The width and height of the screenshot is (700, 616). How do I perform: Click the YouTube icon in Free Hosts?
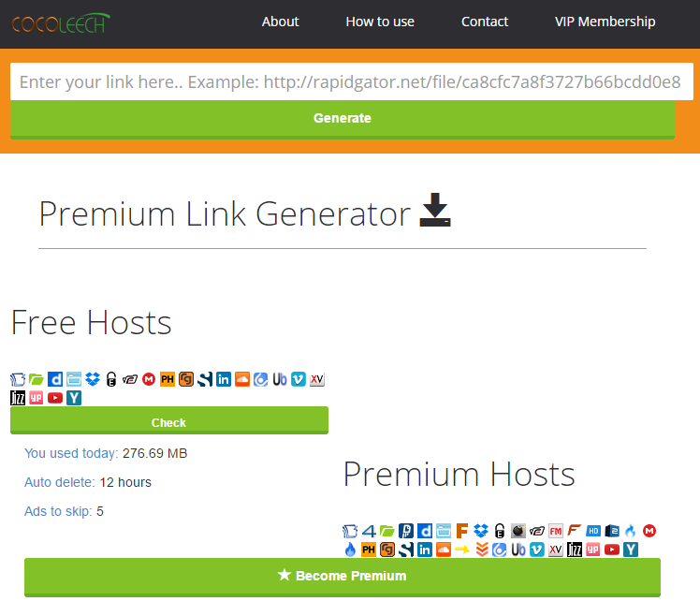[x=55, y=398]
